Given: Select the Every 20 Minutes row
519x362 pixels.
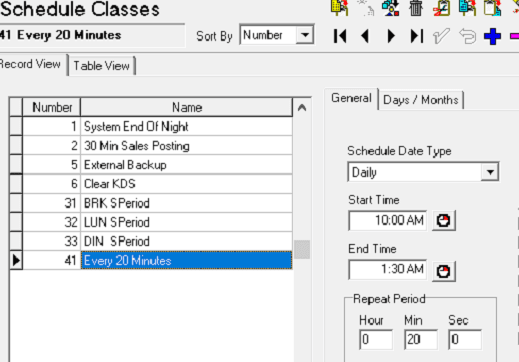Looking at the screenshot, I should click(x=187, y=260).
